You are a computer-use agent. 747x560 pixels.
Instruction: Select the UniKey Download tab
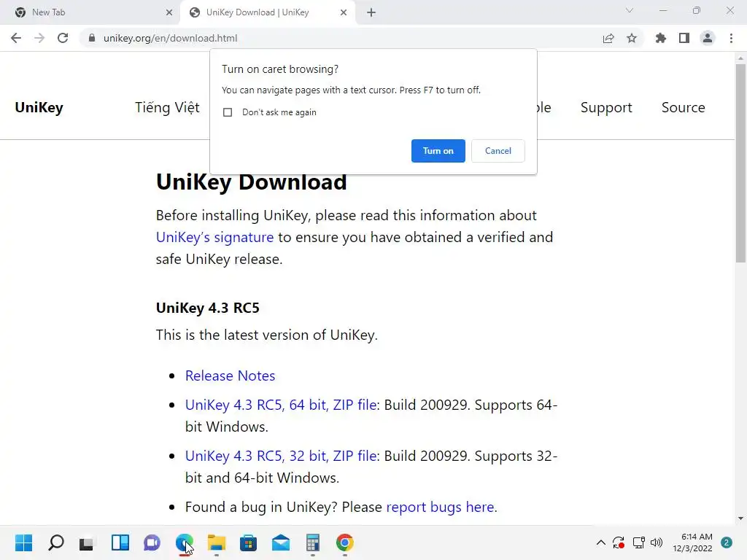(267, 12)
